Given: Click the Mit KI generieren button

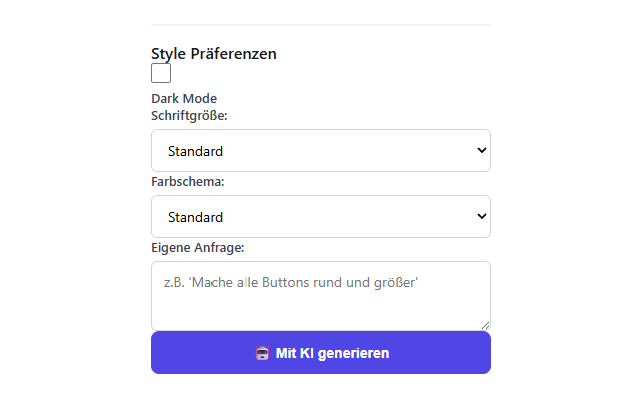Looking at the screenshot, I should (x=321, y=352).
